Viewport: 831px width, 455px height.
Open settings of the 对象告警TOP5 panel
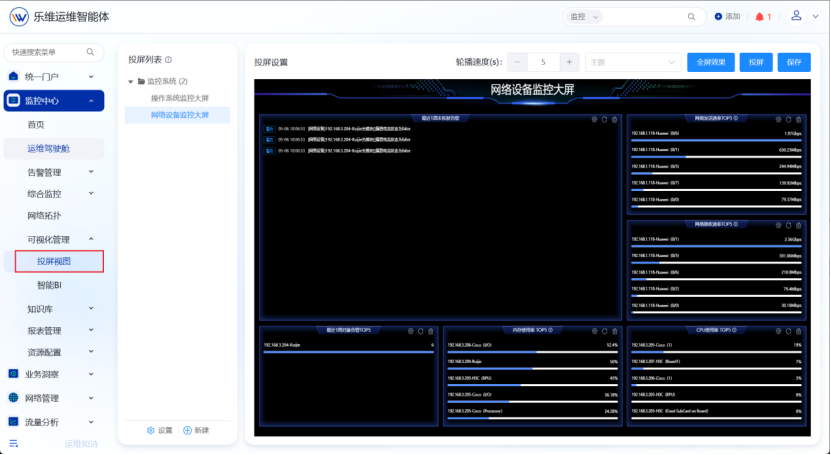click(x=410, y=331)
